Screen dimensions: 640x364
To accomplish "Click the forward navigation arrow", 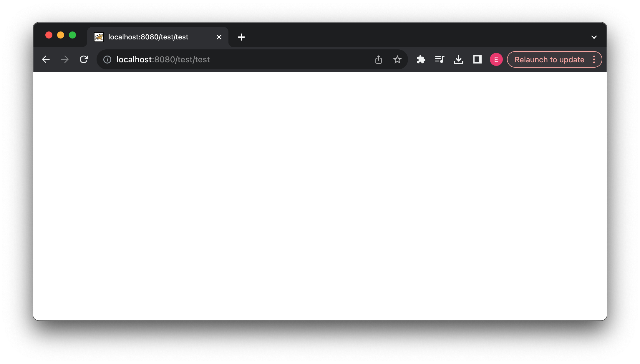I will coord(65,60).
